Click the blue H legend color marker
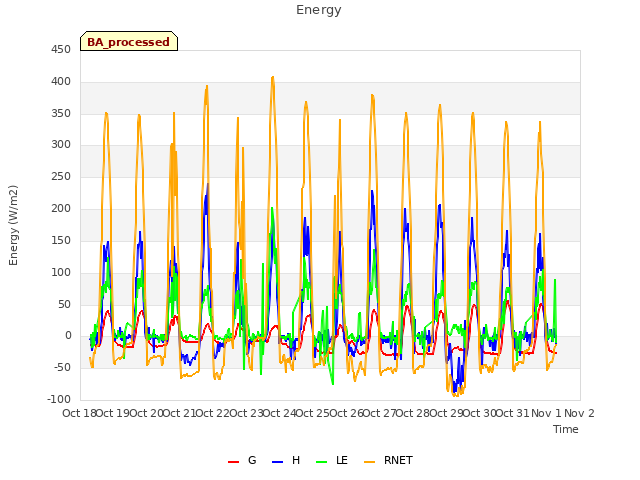The image size is (640, 480). tap(278, 462)
